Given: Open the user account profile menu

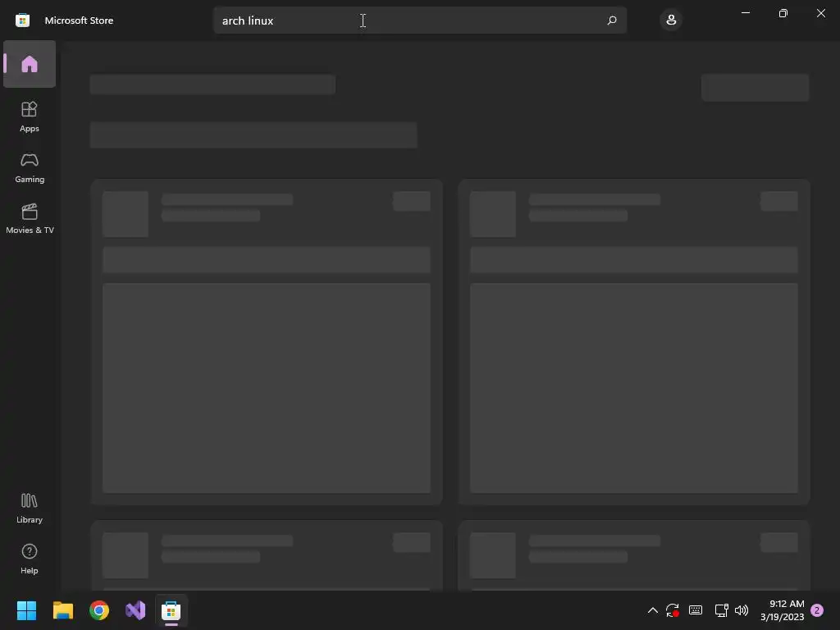Looking at the screenshot, I should 671,21.
